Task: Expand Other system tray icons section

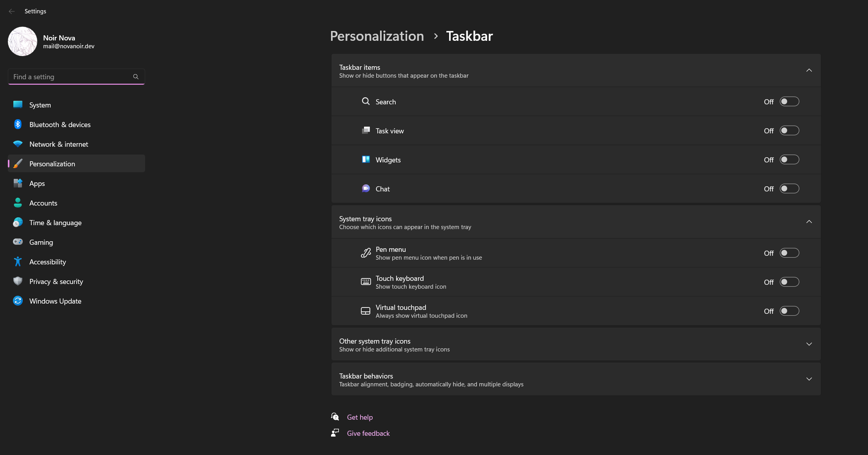Action: click(x=809, y=344)
